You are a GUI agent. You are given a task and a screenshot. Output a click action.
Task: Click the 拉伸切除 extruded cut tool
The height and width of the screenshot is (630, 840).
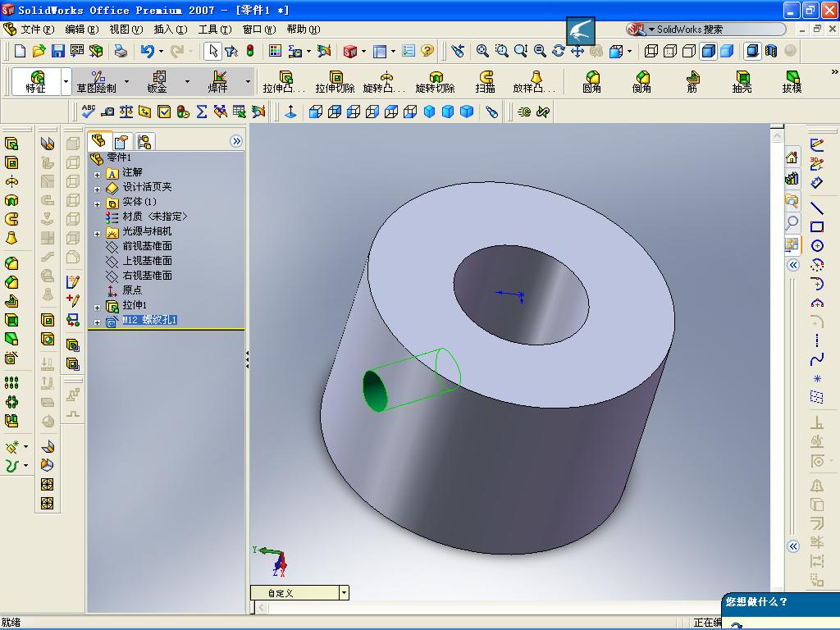pos(335,81)
